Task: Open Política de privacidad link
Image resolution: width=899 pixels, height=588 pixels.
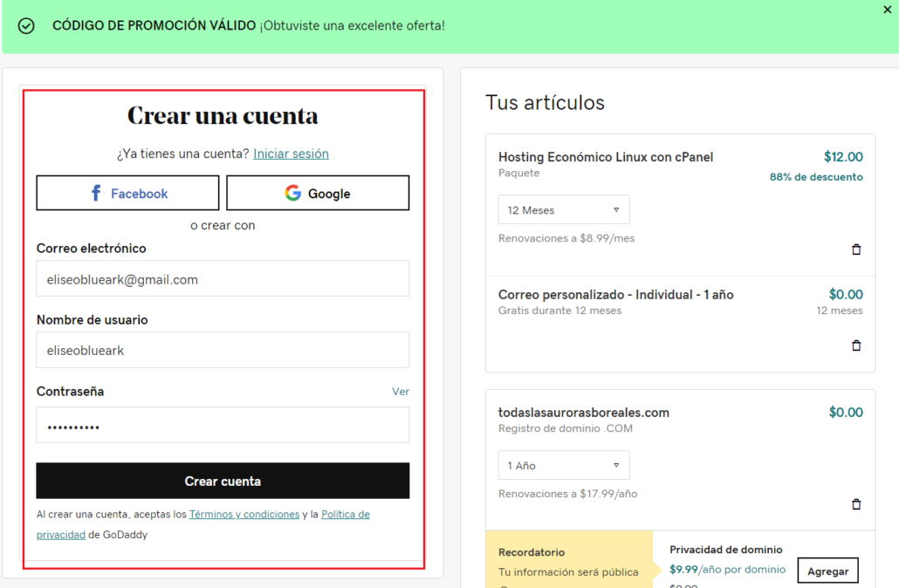Action: [x=203, y=524]
